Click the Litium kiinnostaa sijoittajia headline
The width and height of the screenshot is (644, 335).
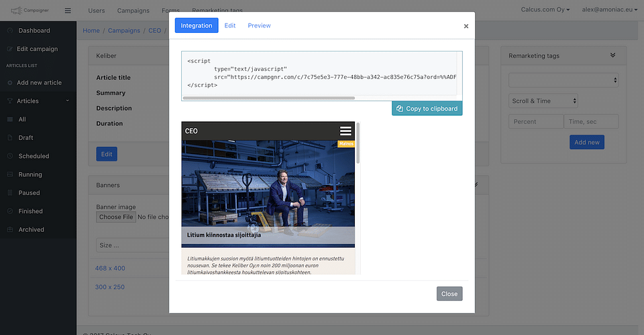(x=224, y=235)
